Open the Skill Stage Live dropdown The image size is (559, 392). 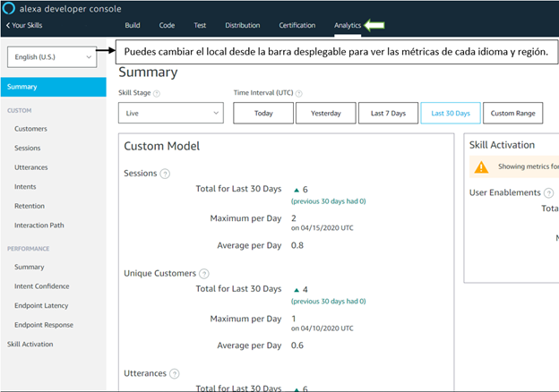pos(170,113)
